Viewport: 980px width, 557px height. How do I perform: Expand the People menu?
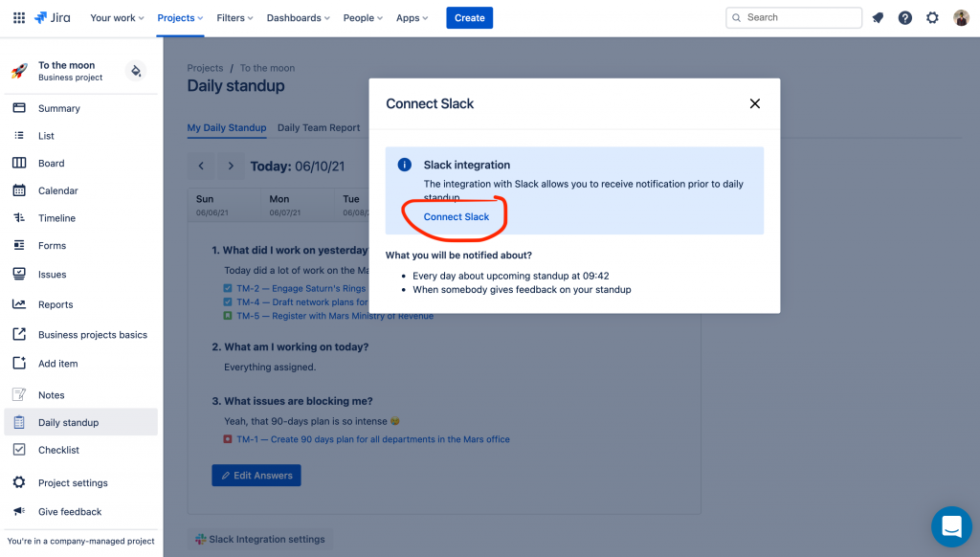(363, 18)
